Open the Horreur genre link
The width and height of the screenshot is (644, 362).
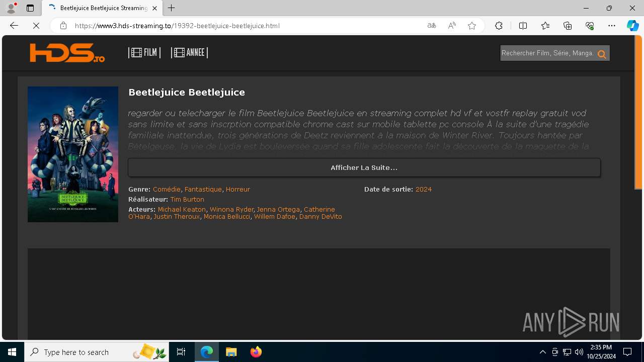pyautogui.click(x=238, y=190)
